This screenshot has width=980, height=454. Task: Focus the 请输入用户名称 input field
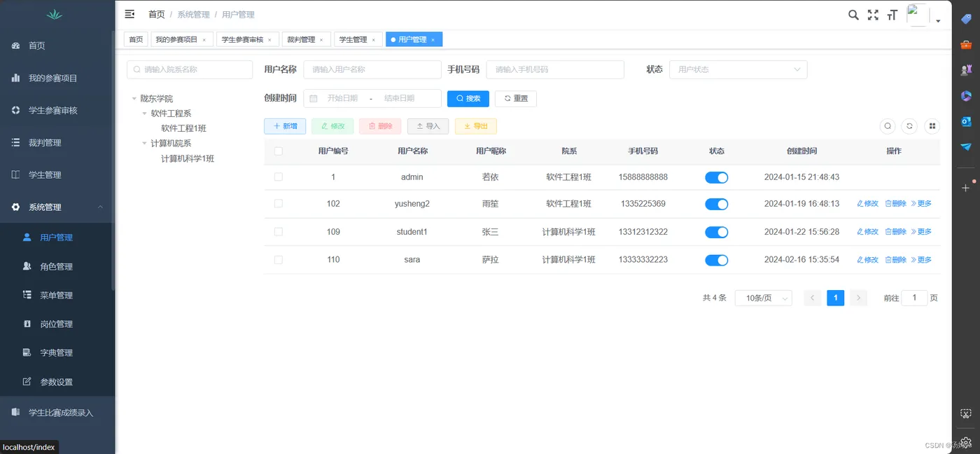[x=372, y=69]
